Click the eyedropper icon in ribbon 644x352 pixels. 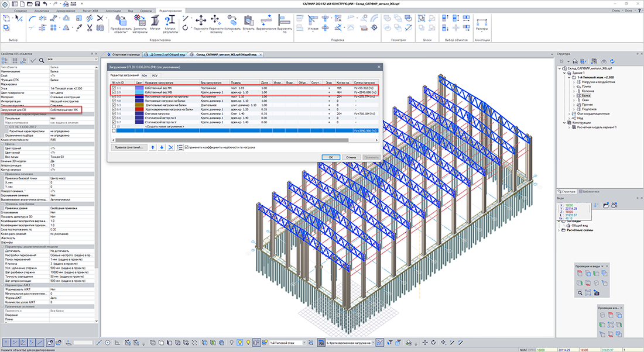tap(79, 27)
